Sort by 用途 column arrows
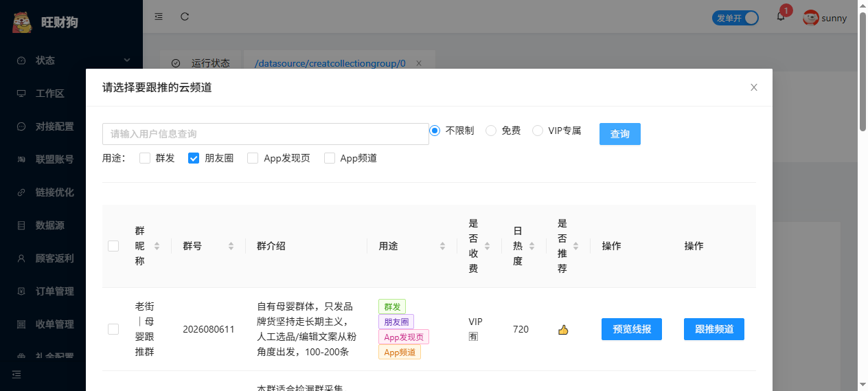The image size is (868, 391). (442, 246)
